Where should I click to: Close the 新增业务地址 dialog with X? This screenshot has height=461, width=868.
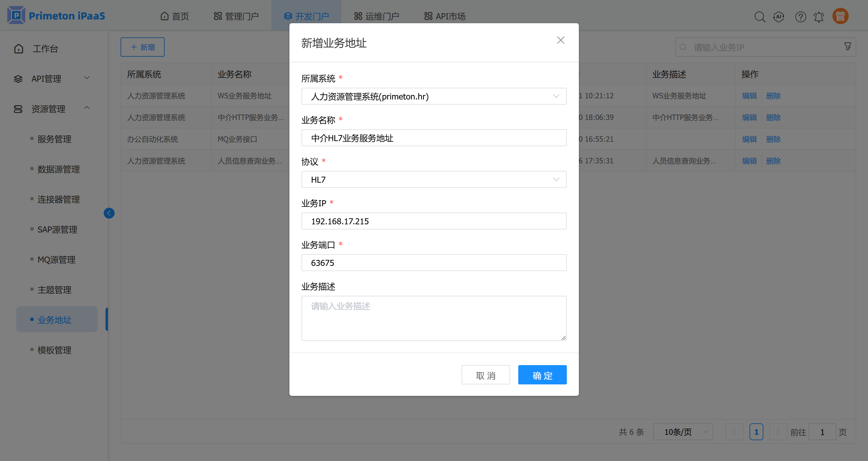click(x=560, y=40)
